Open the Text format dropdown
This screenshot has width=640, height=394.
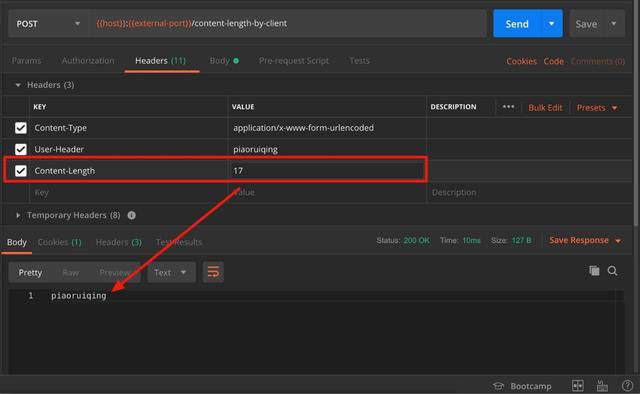(171, 273)
